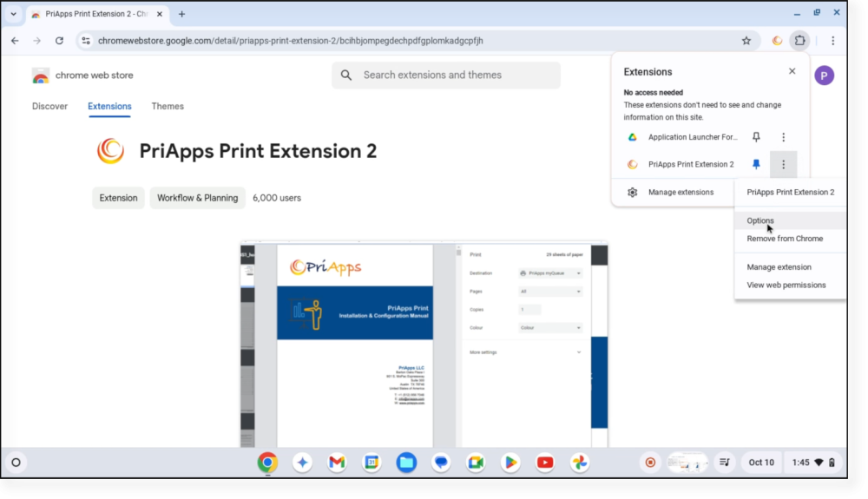Open quick settings at time 1:45

click(x=813, y=463)
